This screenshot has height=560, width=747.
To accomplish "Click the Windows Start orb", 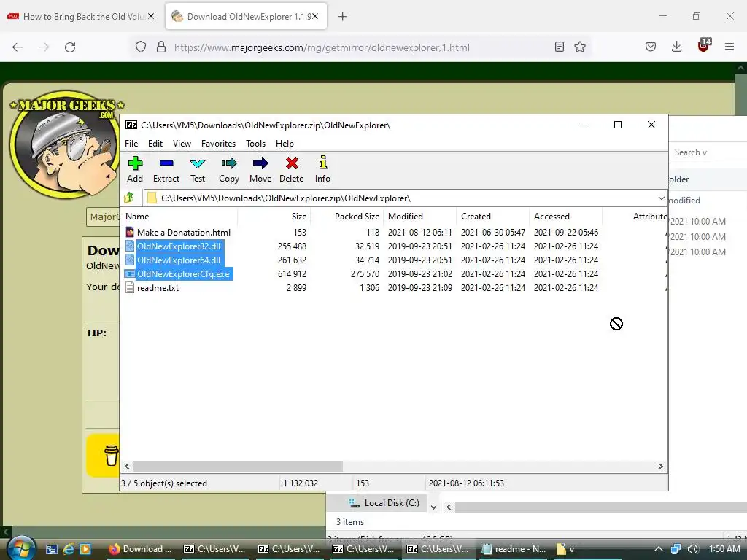I will [21, 548].
